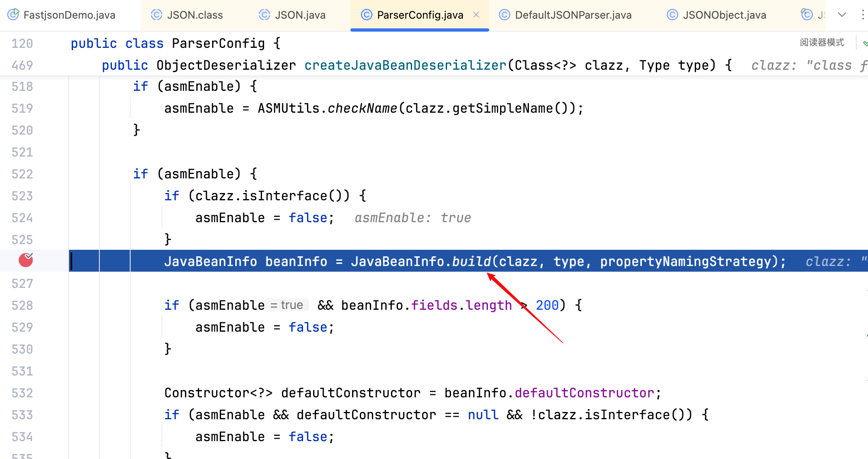The width and height of the screenshot is (868, 459).
Task: Switch to the DefaultJSONParser.java tab
Action: point(573,15)
